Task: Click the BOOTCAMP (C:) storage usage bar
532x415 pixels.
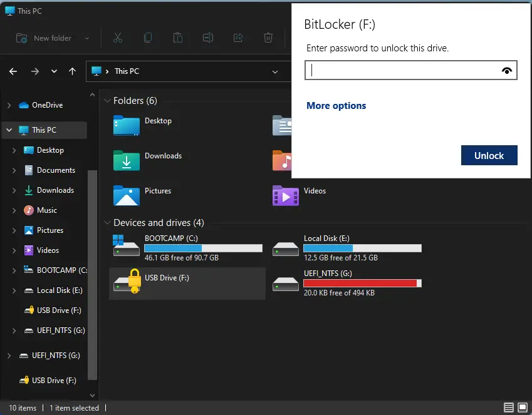Action: (x=203, y=248)
